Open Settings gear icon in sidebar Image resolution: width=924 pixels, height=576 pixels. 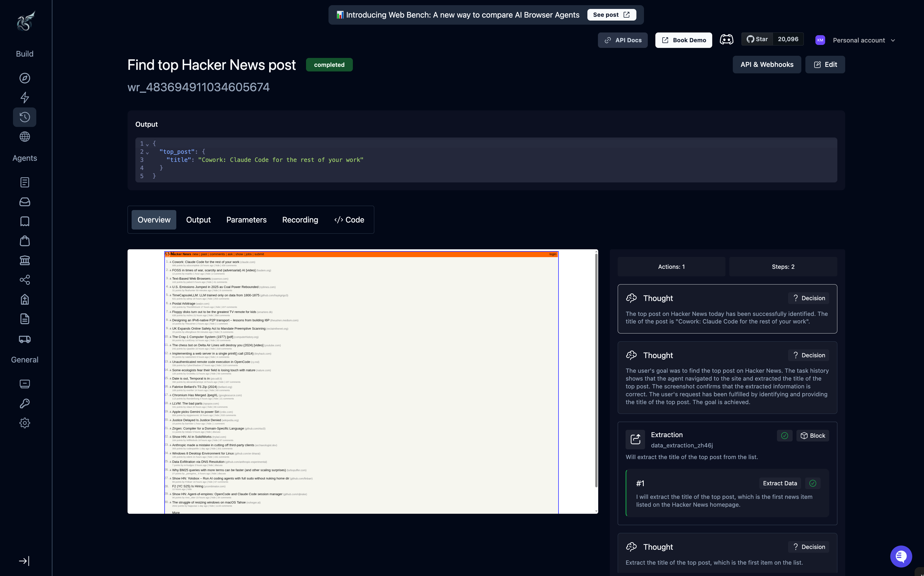coord(25,423)
